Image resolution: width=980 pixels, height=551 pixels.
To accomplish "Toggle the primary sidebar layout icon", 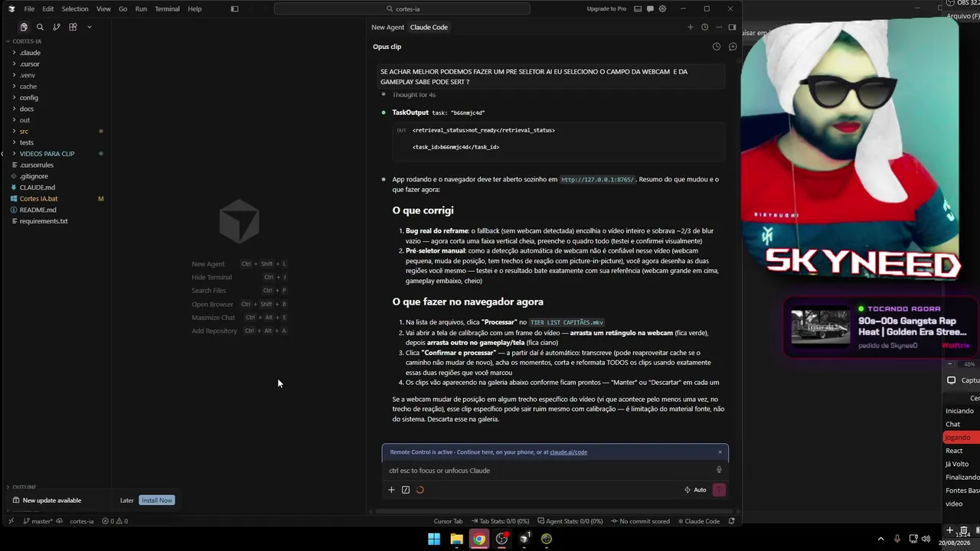I will click(234, 9).
